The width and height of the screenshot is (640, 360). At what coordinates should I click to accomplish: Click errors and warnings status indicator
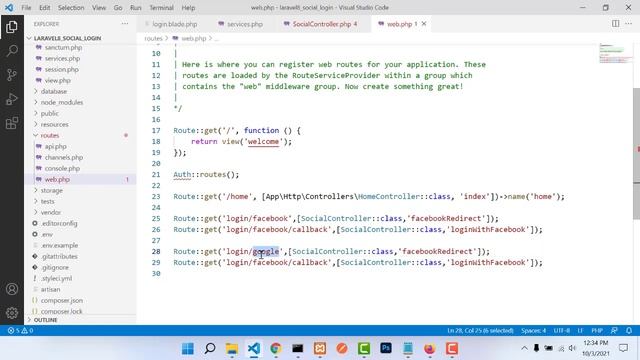click(x=20, y=330)
